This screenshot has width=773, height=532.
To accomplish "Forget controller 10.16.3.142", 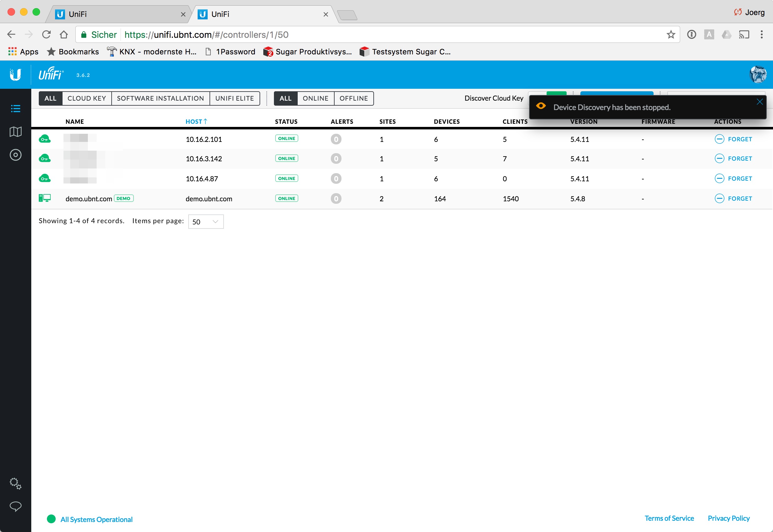I will tap(733, 158).
